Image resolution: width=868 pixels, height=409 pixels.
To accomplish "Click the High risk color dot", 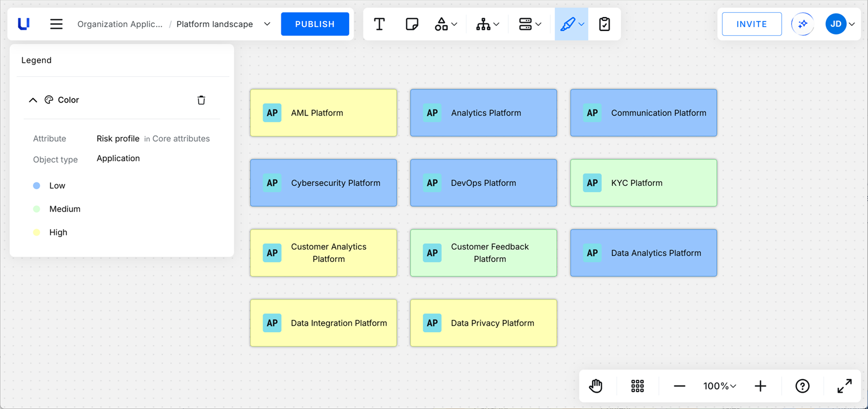I will [36, 233].
